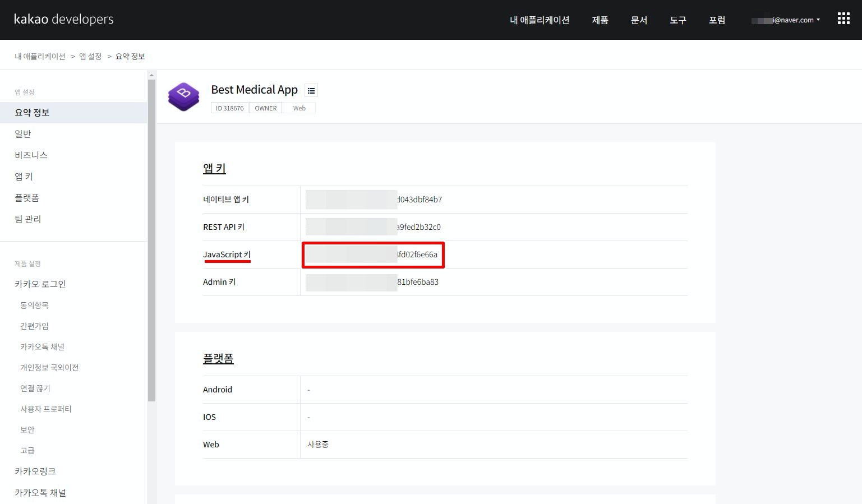862x504 pixels.
Task: Click 내 애플리케이션 breadcrumb link
Action: click(40, 56)
